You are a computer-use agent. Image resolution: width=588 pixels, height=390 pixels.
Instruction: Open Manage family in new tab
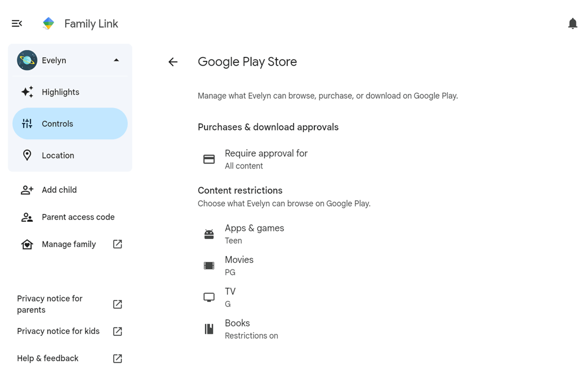pos(69,244)
